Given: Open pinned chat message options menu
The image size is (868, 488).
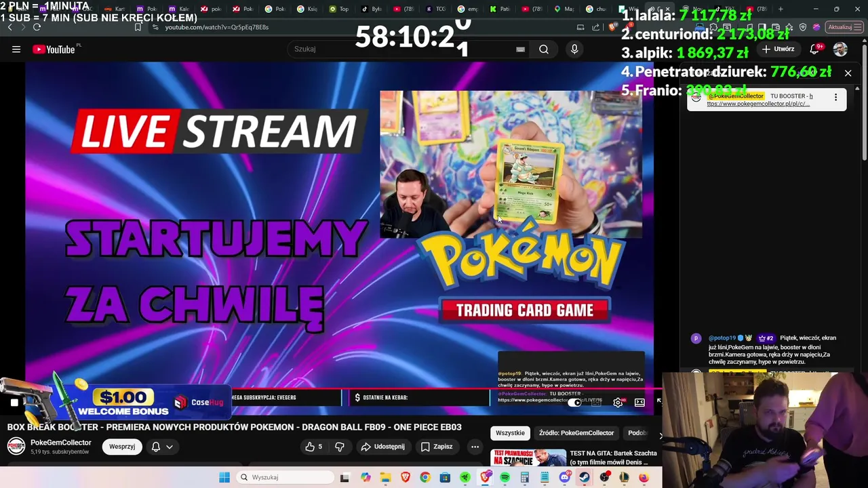Looking at the screenshot, I should (835, 98).
